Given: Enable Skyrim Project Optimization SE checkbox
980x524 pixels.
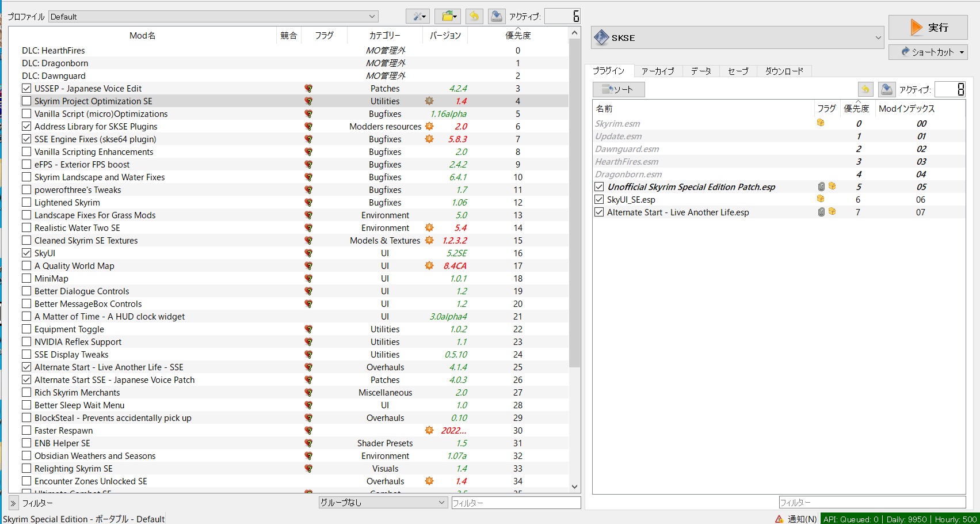Looking at the screenshot, I should [x=26, y=101].
